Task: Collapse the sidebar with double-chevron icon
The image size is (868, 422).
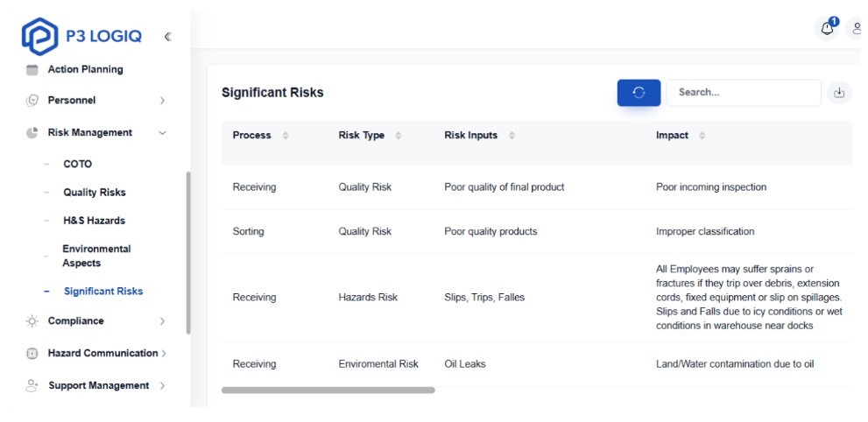Action: click(168, 37)
